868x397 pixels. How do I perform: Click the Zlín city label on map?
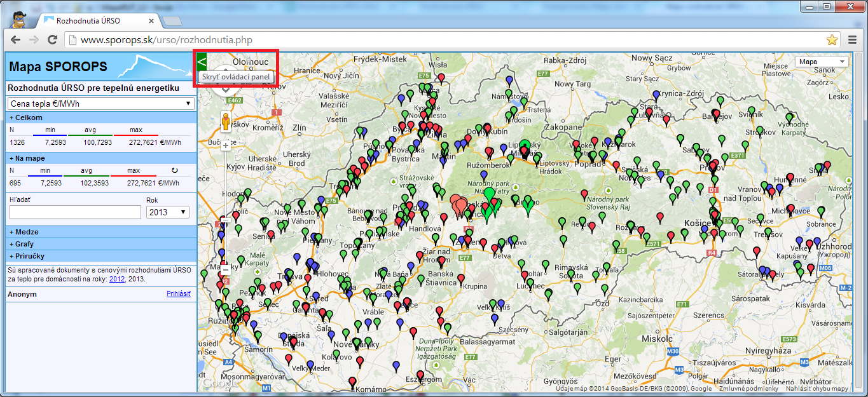pyautogui.click(x=298, y=126)
